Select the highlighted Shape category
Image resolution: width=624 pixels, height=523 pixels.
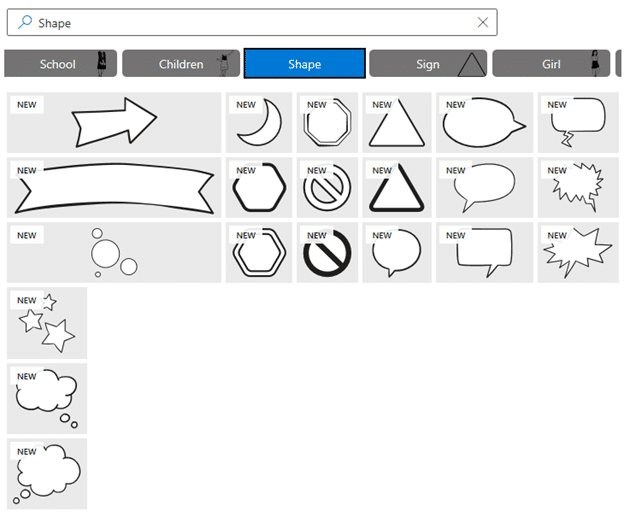pos(304,64)
